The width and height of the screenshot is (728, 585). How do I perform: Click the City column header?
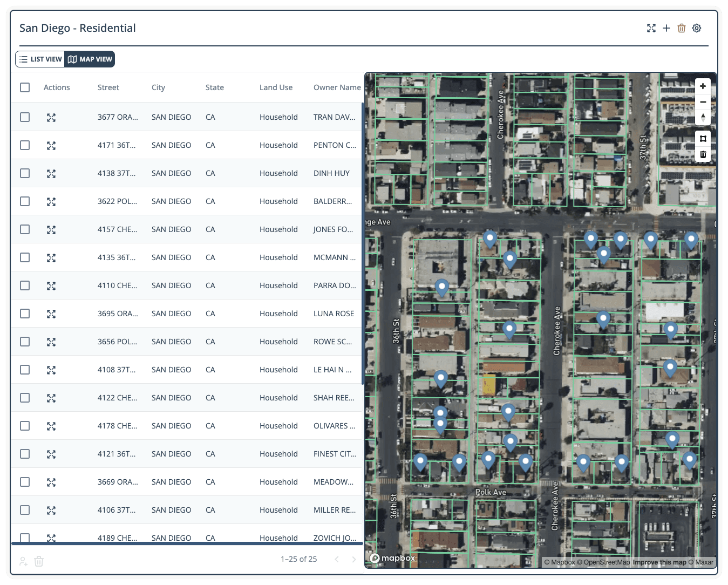(x=158, y=87)
